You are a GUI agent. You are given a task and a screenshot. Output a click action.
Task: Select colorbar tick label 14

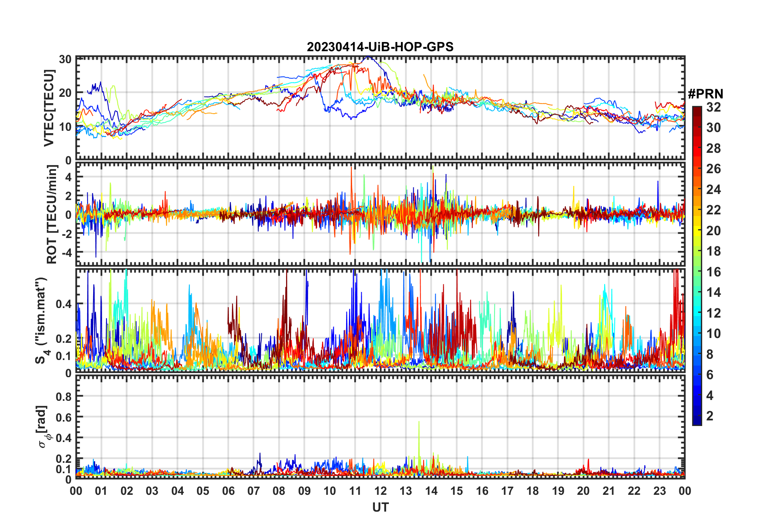pos(713,292)
